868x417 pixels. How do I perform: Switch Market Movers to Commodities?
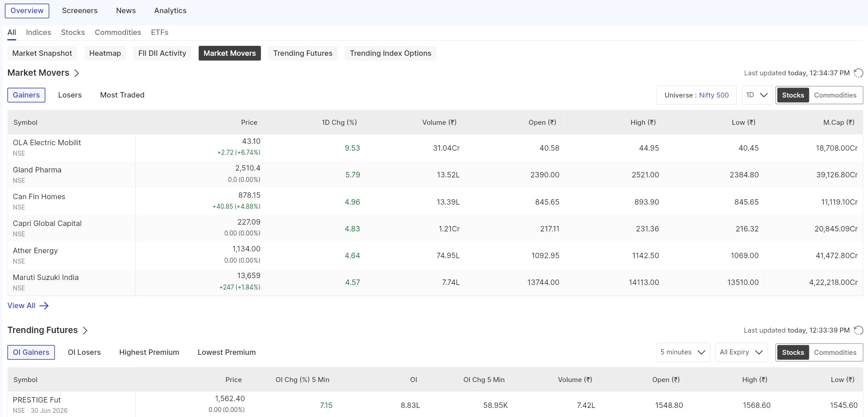(x=835, y=95)
